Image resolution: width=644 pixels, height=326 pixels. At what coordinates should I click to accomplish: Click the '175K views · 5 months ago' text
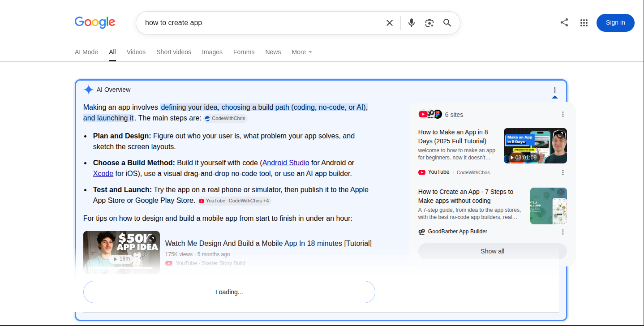[x=197, y=254]
